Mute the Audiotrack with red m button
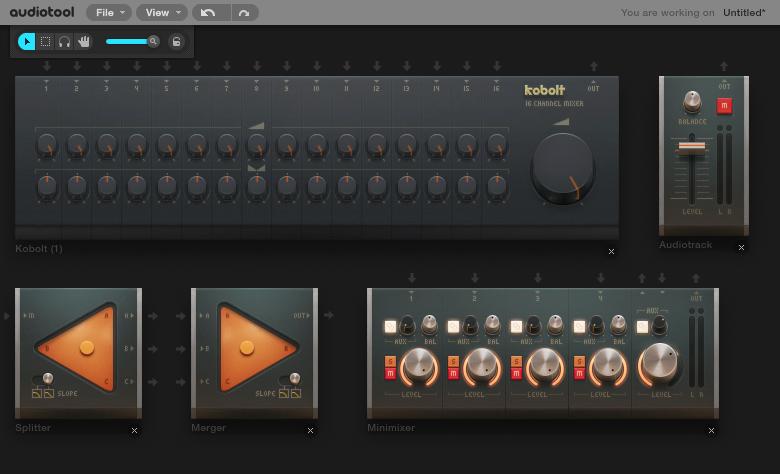780x474 pixels. pos(724,105)
